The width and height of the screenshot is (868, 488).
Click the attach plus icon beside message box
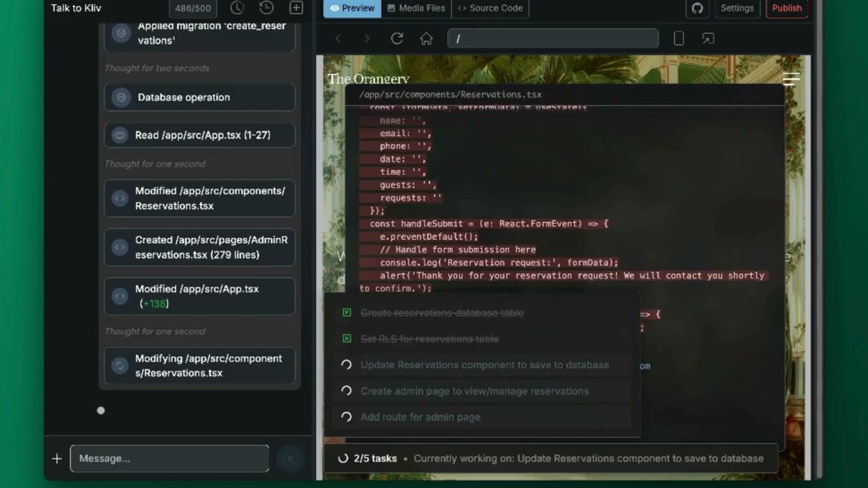click(57, 459)
